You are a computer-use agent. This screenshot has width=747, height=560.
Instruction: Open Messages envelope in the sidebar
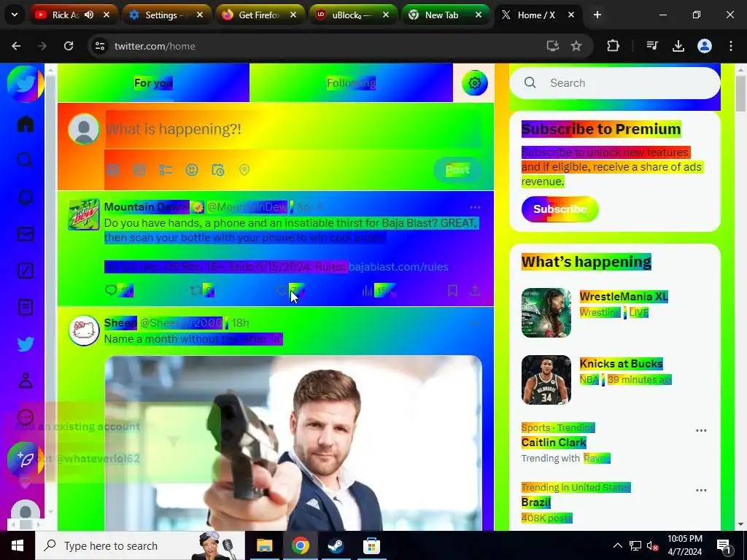coord(26,234)
